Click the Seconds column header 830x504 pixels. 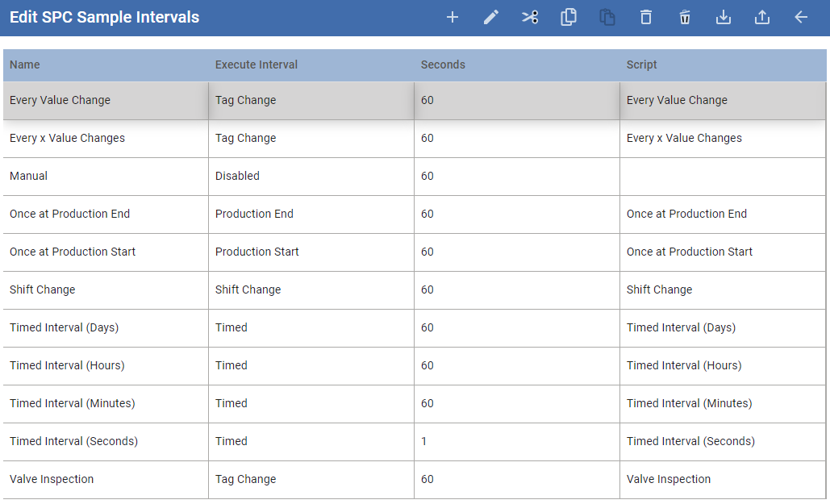(x=443, y=65)
